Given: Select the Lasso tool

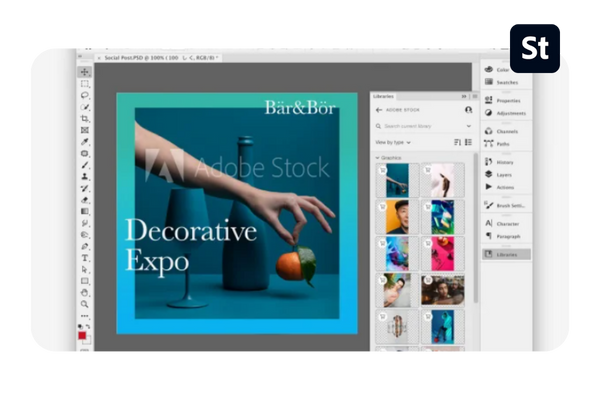Looking at the screenshot, I should [x=85, y=95].
